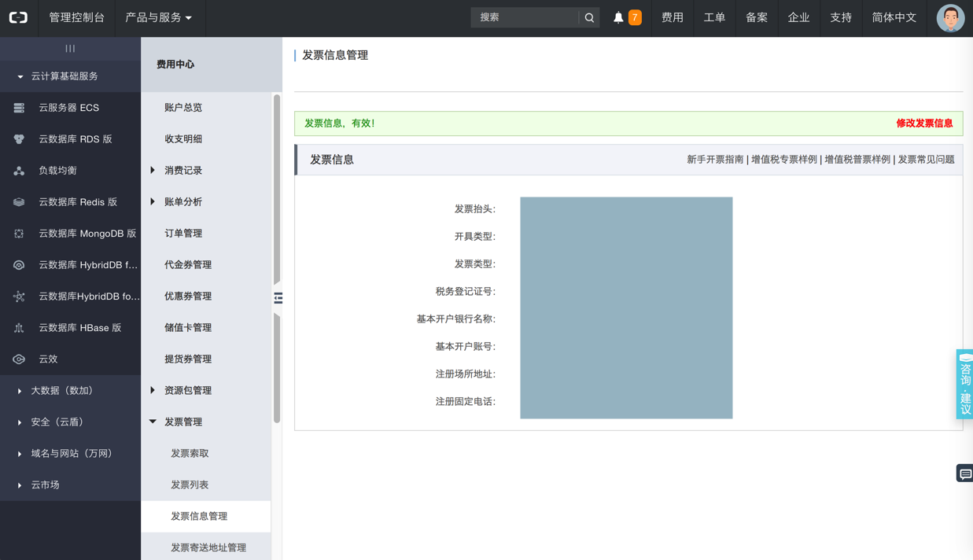Open the 增值税专票样例 link
The image size is (973, 560).
point(784,160)
